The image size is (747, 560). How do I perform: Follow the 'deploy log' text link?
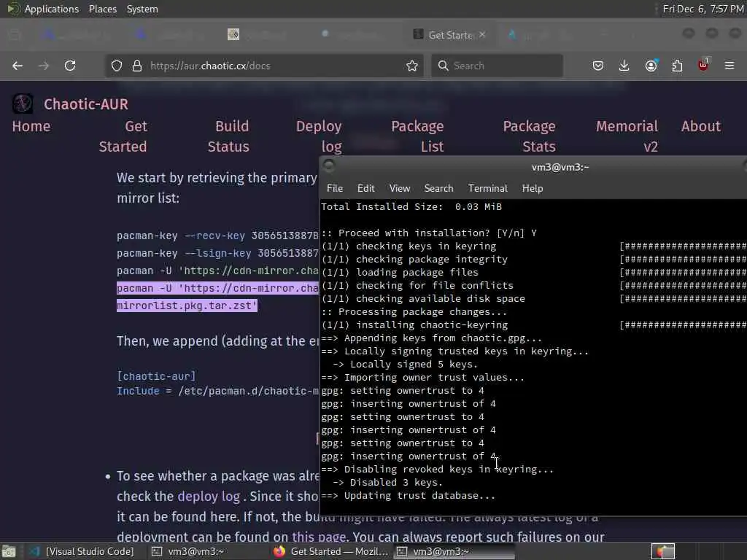tap(209, 496)
